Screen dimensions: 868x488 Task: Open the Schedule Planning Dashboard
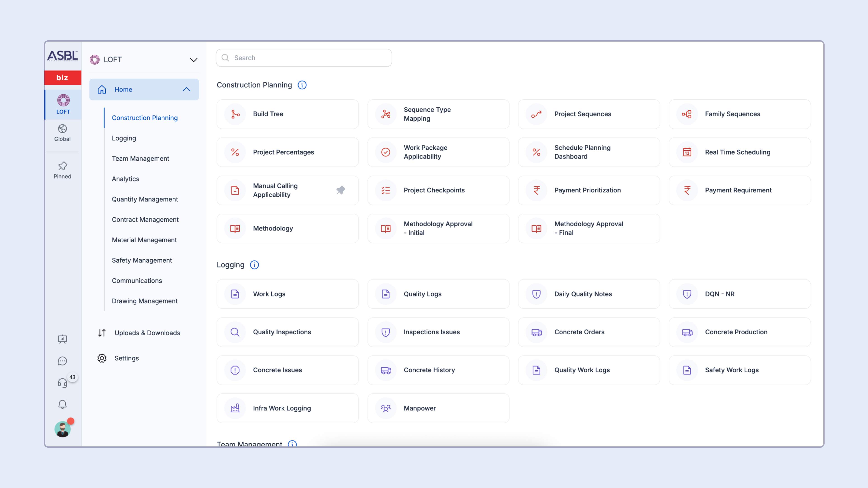589,152
